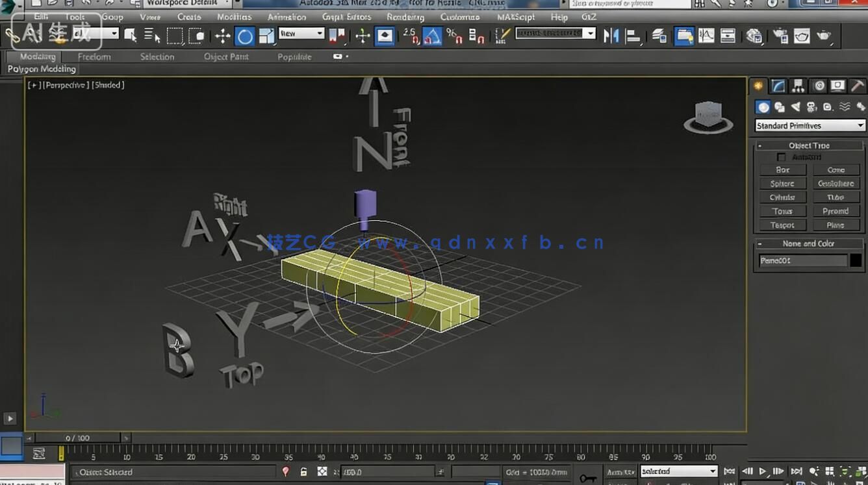Create a Box primitive
Screen dimensions: 868x485
pyautogui.click(x=782, y=169)
